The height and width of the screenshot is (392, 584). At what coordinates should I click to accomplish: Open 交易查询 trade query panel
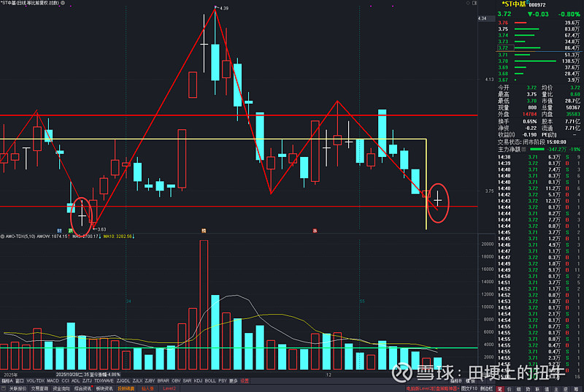coord(39,388)
